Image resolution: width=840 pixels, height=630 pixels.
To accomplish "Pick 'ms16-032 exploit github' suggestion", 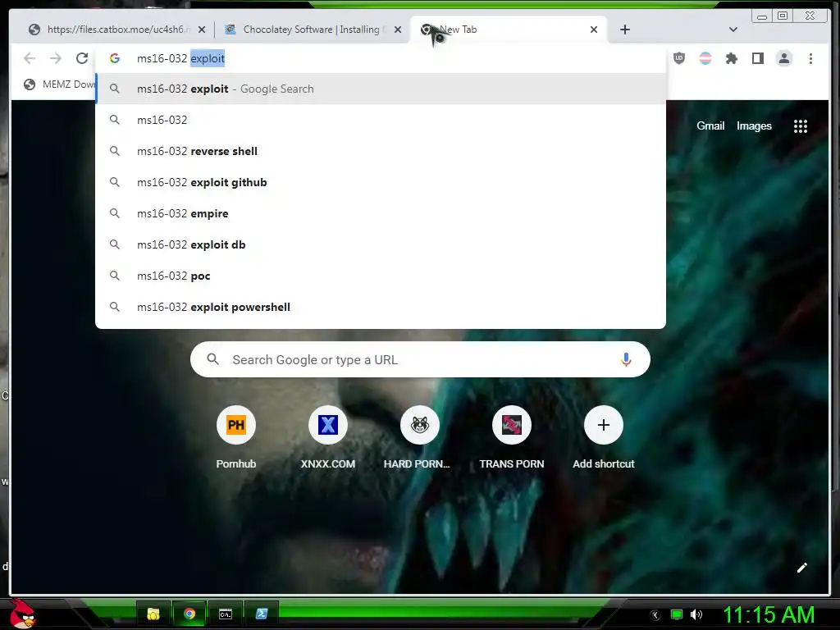I will [381, 182].
